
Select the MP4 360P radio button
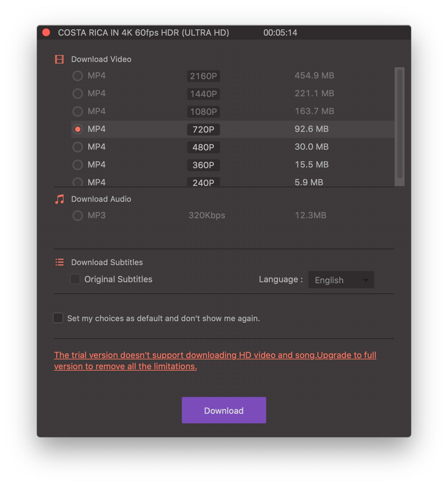tap(78, 165)
